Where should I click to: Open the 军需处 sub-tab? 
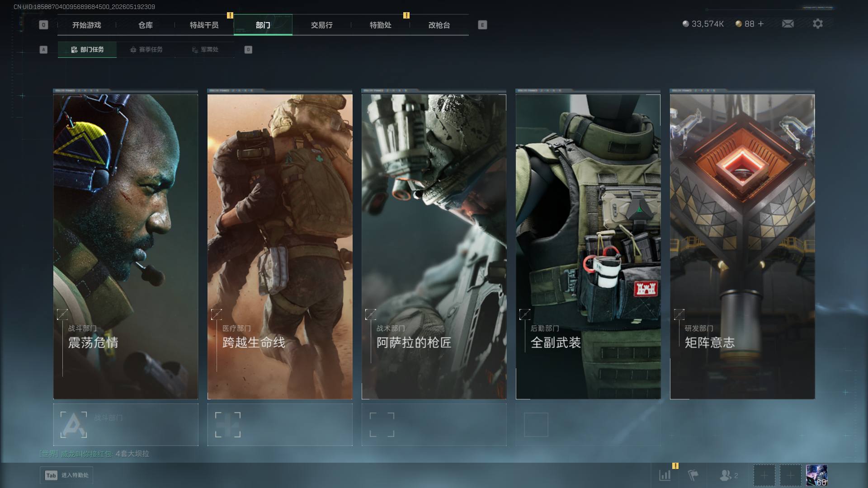coord(205,50)
